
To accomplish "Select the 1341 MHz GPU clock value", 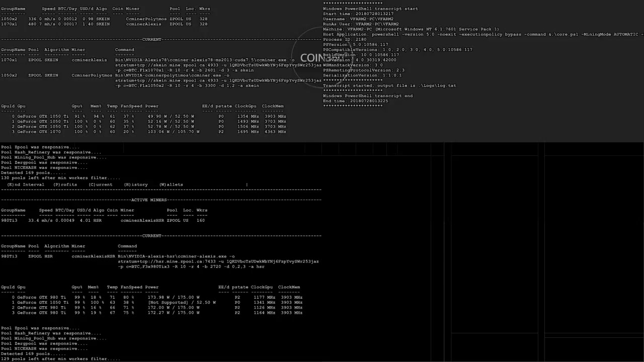I will [265, 303].
